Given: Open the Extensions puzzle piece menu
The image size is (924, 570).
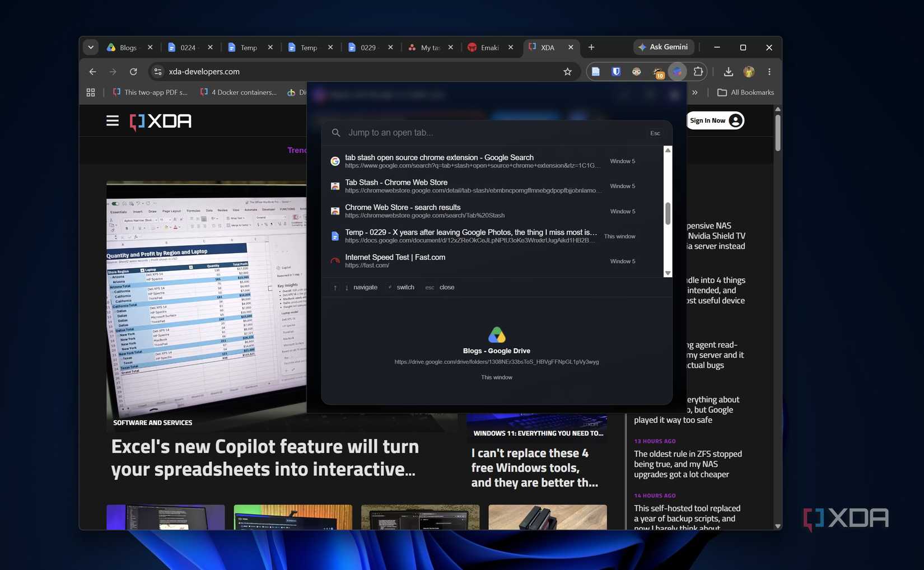Looking at the screenshot, I should [698, 72].
